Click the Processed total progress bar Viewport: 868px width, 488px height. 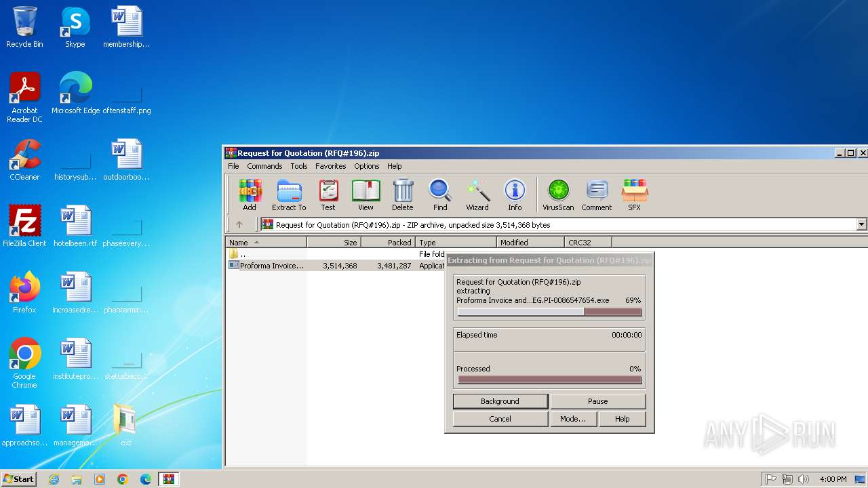(549, 380)
